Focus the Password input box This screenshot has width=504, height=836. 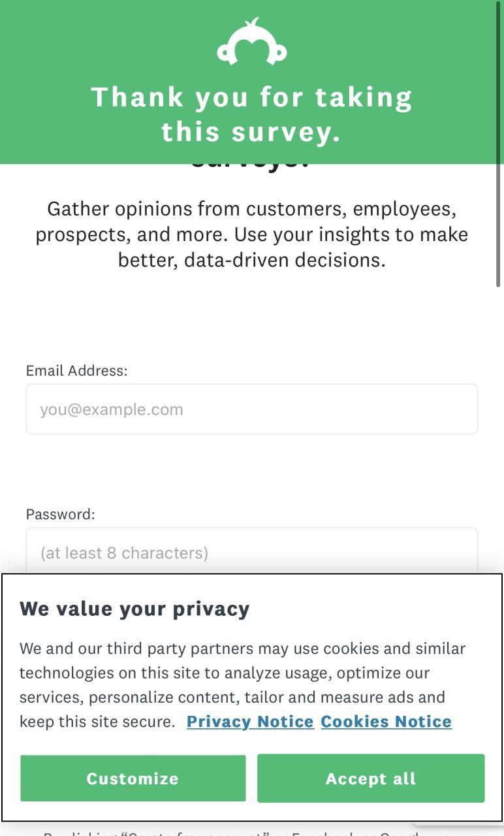(252, 552)
